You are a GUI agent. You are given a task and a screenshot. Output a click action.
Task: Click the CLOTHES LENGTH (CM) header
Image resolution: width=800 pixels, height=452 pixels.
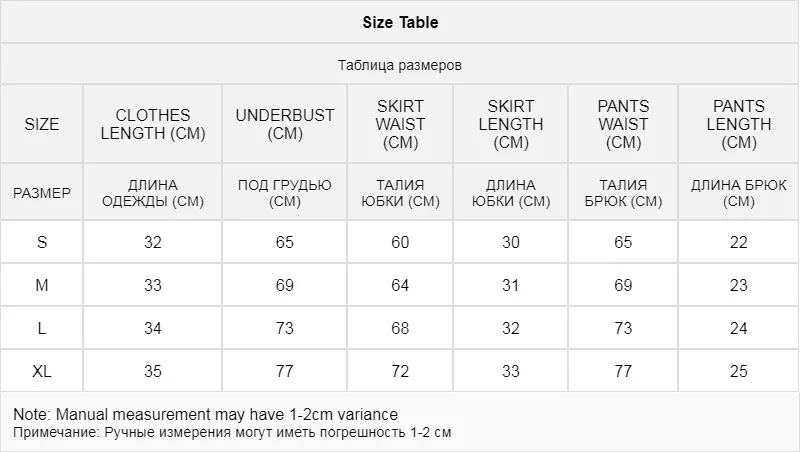pos(153,125)
